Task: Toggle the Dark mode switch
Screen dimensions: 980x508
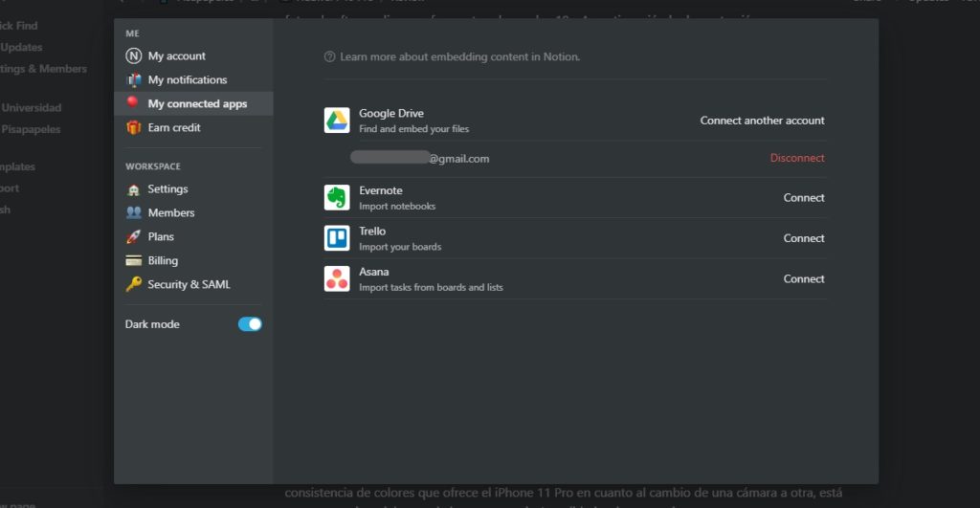Action: coord(250,324)
